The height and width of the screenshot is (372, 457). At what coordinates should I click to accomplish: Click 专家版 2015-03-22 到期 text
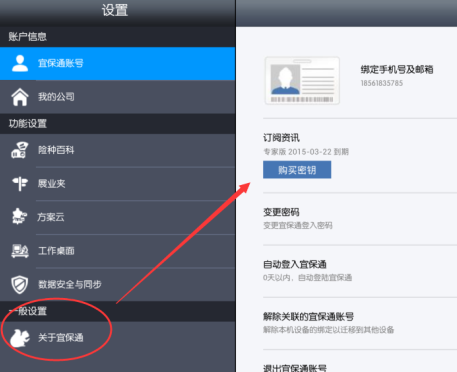coord(306,152)
